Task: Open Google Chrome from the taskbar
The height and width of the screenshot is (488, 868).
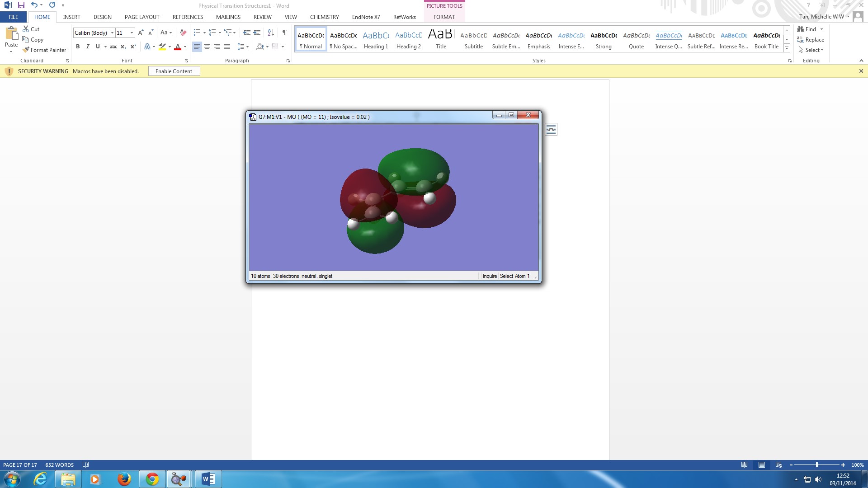Action: [152, 479]
